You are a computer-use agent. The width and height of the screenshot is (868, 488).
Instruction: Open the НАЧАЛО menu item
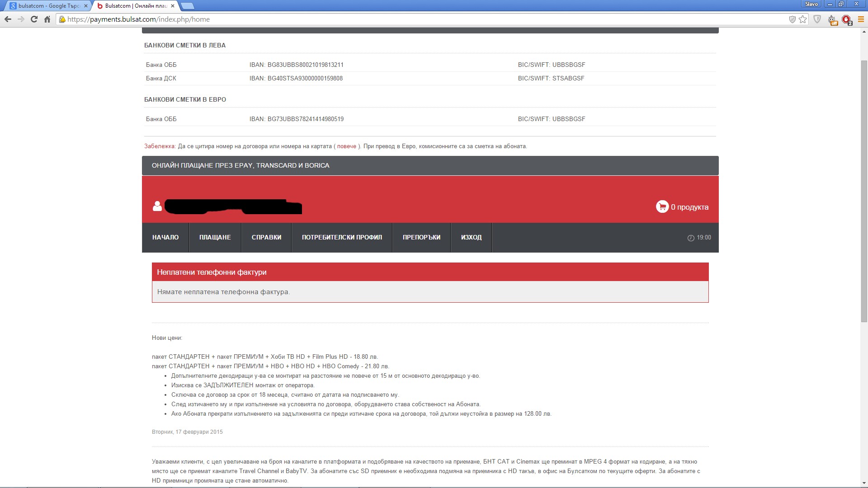165,238
